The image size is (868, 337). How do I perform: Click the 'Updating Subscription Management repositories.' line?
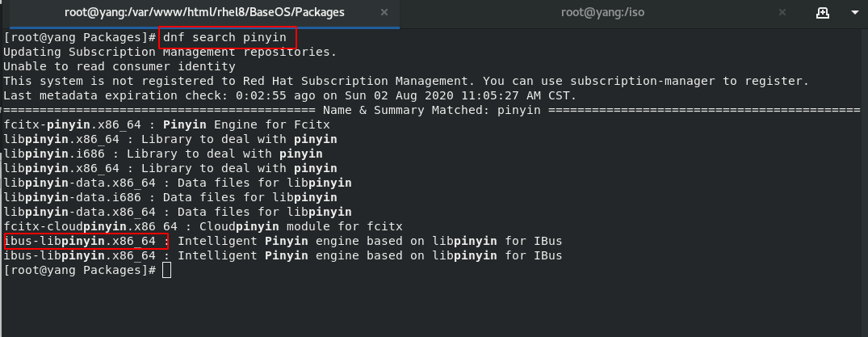pyautogui.click(x=170, y=52)
